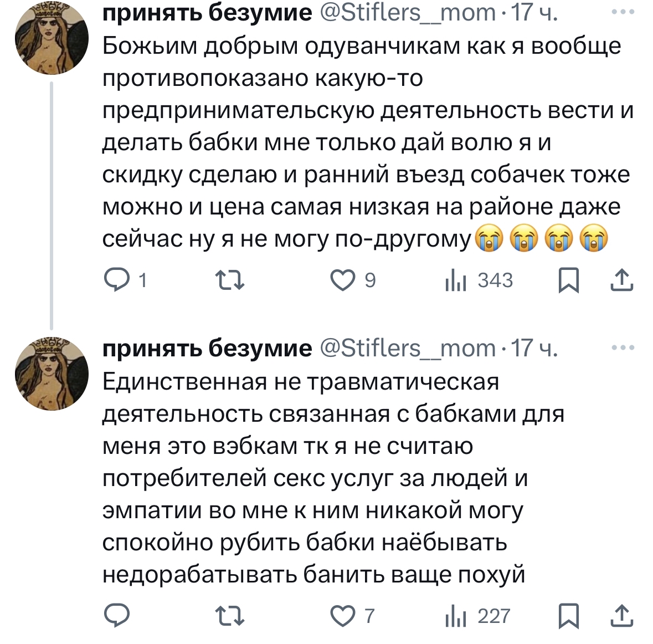
Task: Retweet the second tweet
Action: 229,616
